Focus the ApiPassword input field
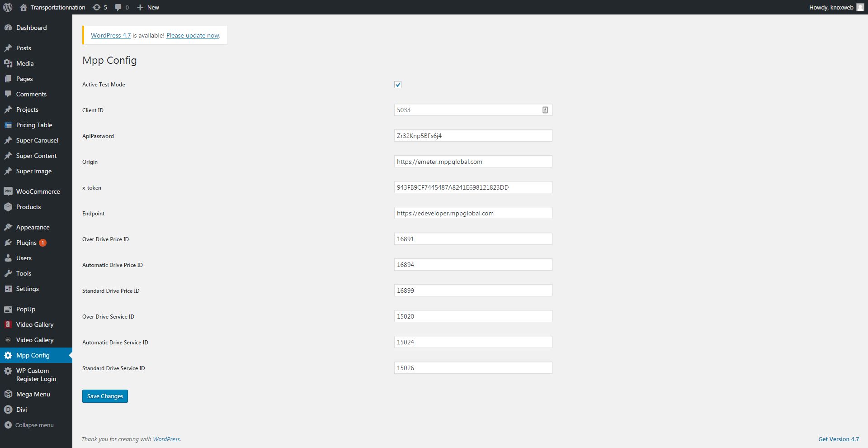 pos(473,136)
